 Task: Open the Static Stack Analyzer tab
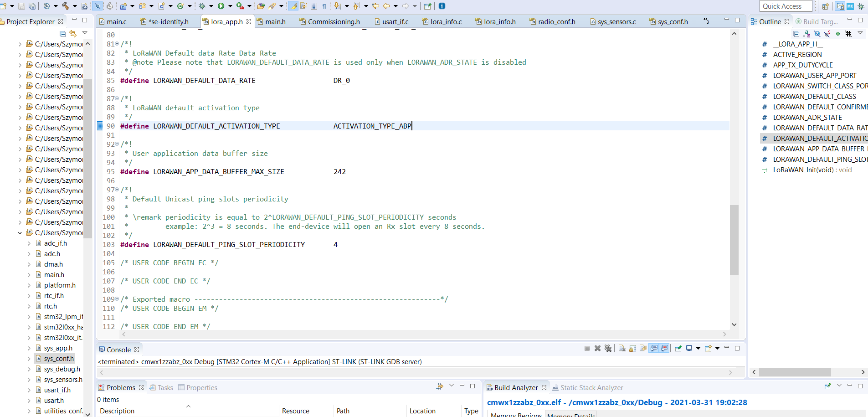pyautogui.click(x=591, y=387)
